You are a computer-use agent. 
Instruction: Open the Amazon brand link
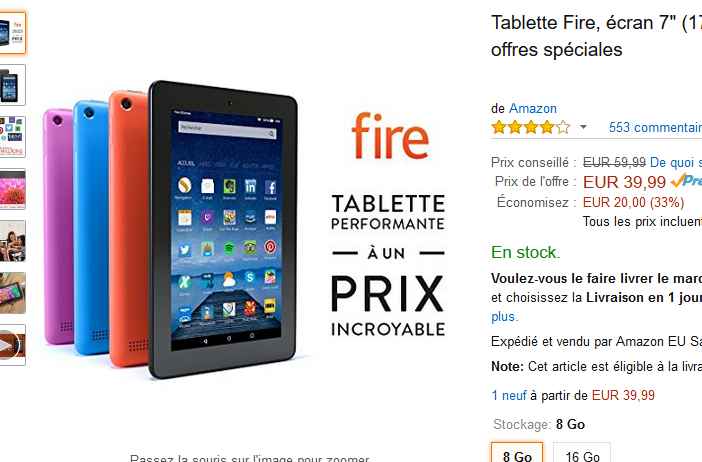point(533,108)
